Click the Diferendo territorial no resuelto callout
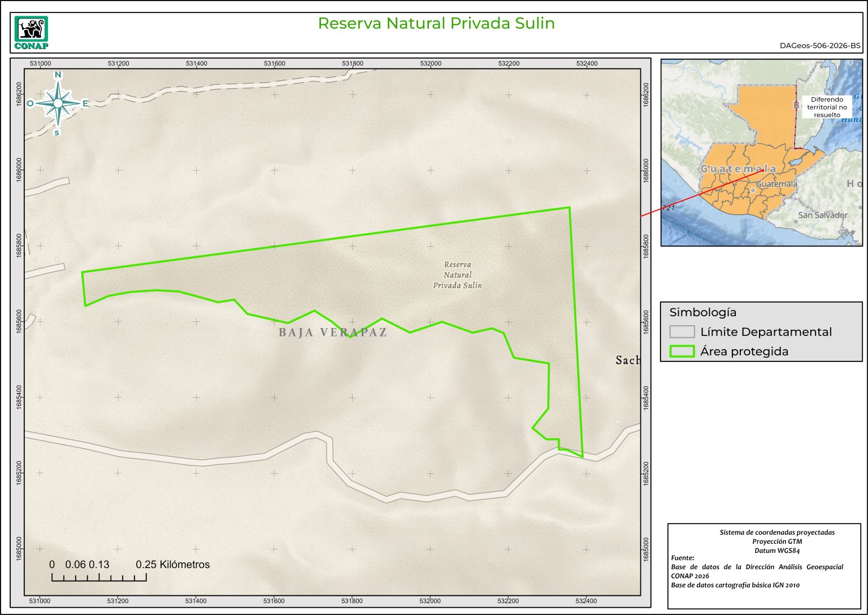Viewport: 868px width, 615px height. [827, 107]
